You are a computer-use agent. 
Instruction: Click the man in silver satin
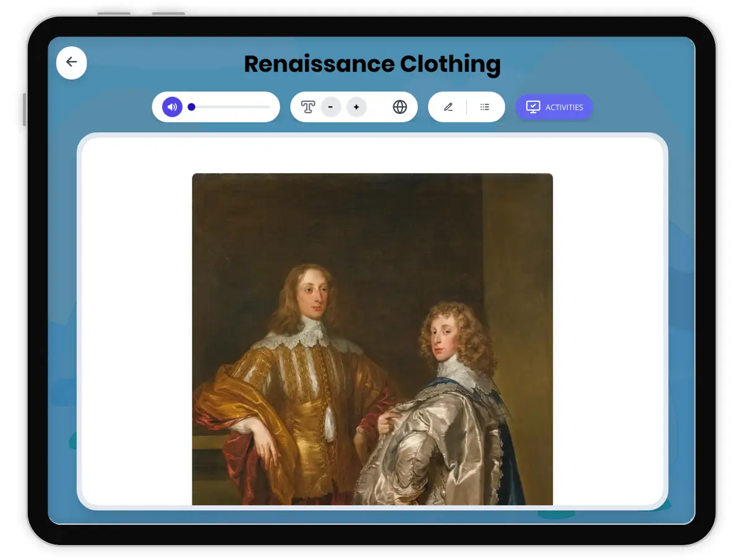click(445, 426)
